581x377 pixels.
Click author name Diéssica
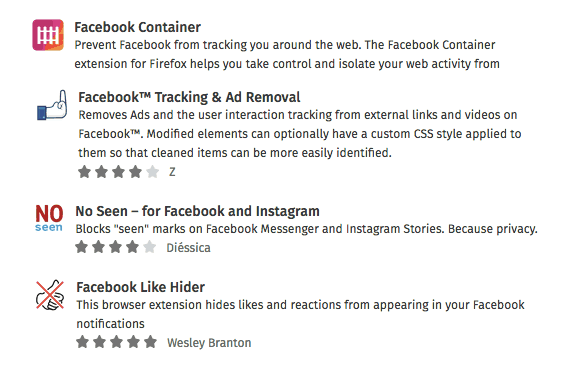pyautogui.click(x=188, y=248)
